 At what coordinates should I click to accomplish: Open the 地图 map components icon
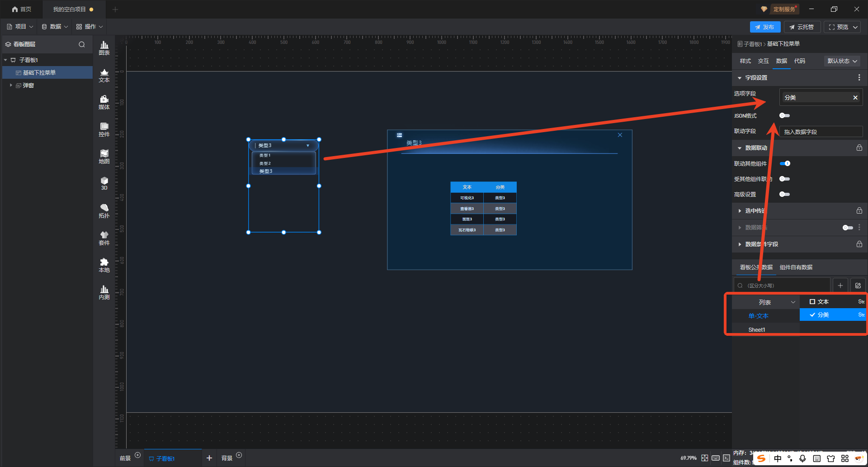pyautogui.click(x=104, y=156)
